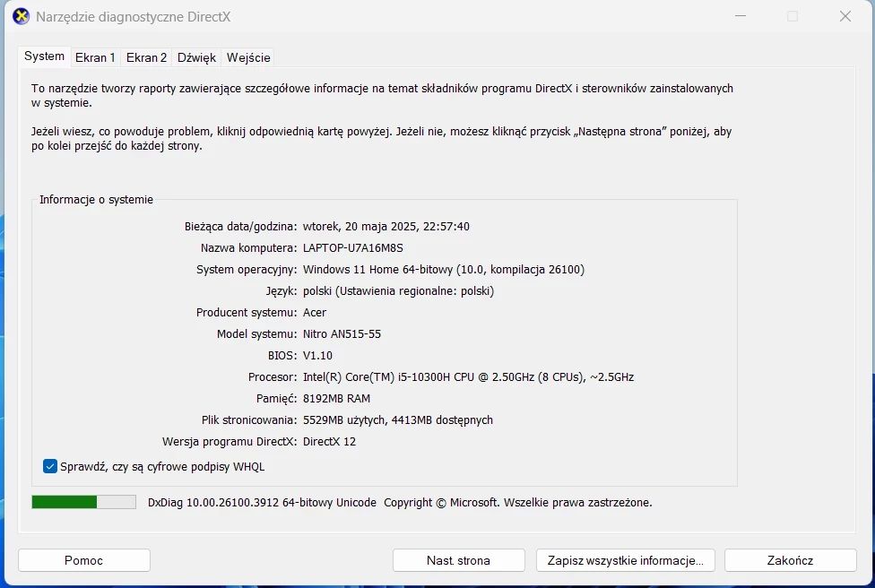Click the DxDiag 10.00.26100.3912 version text
The height and width of the screenshot is (588, 875).
pyautogui.click(x=262, y=502)
